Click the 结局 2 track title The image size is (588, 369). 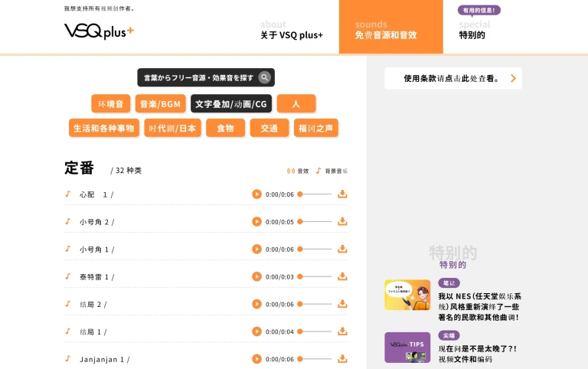pyautogui.click(x=93, y=305)
